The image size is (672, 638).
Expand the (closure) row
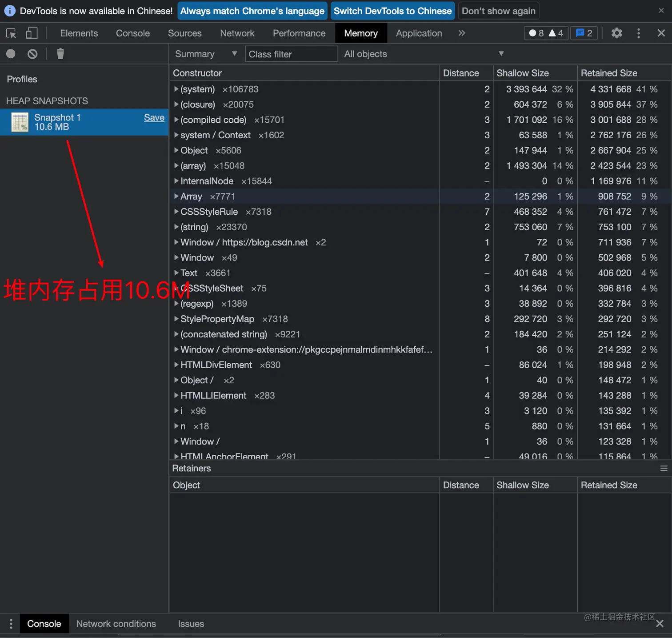click(x=176, y=104)
